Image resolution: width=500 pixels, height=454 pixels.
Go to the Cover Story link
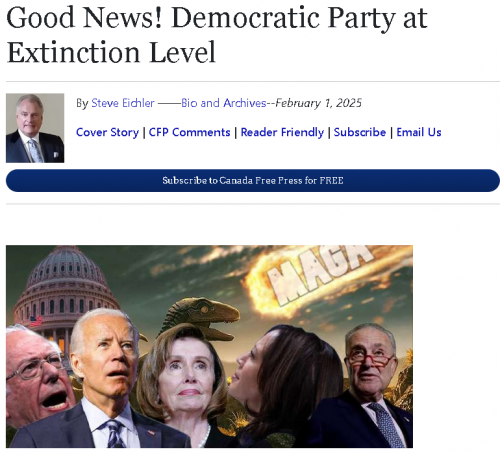coord(107,132)
